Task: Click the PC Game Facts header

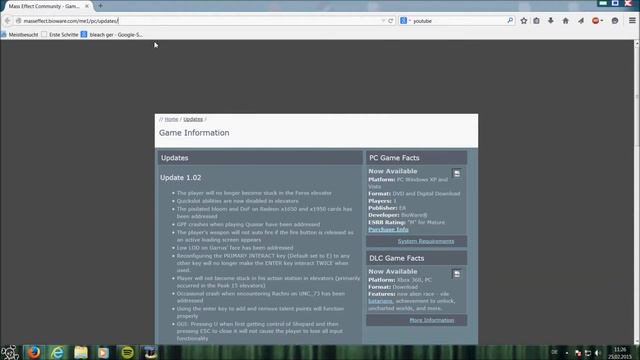Action: [416, 158]
